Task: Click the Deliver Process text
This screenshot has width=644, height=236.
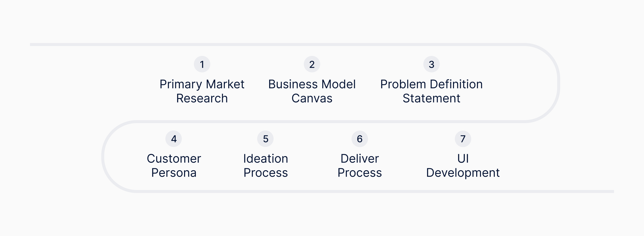Action: [x=360, y=165]
